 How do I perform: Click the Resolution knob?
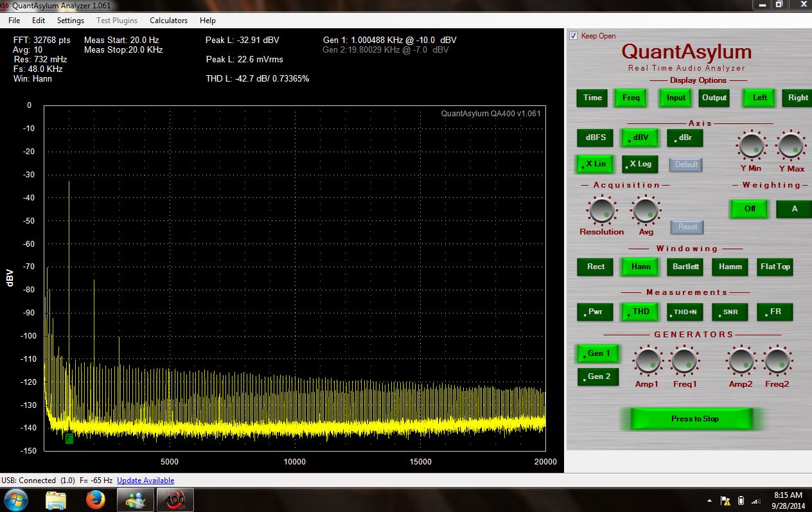[x=601, y=210]
